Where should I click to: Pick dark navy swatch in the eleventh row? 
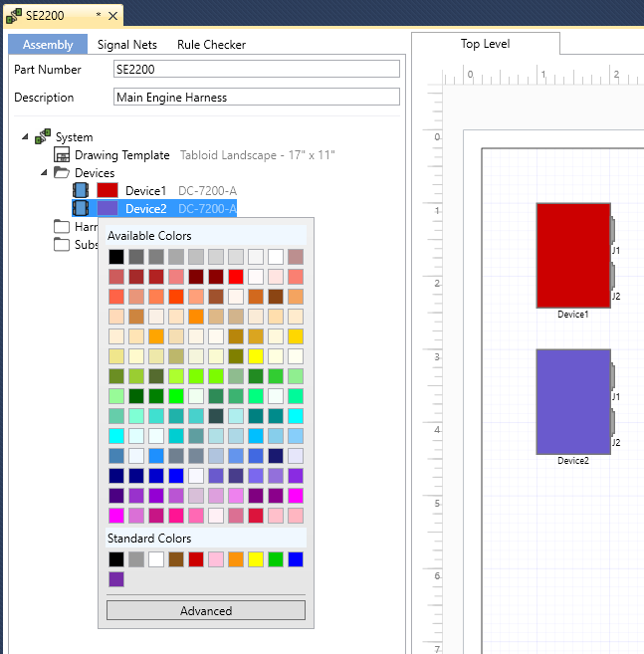[276, 456]
